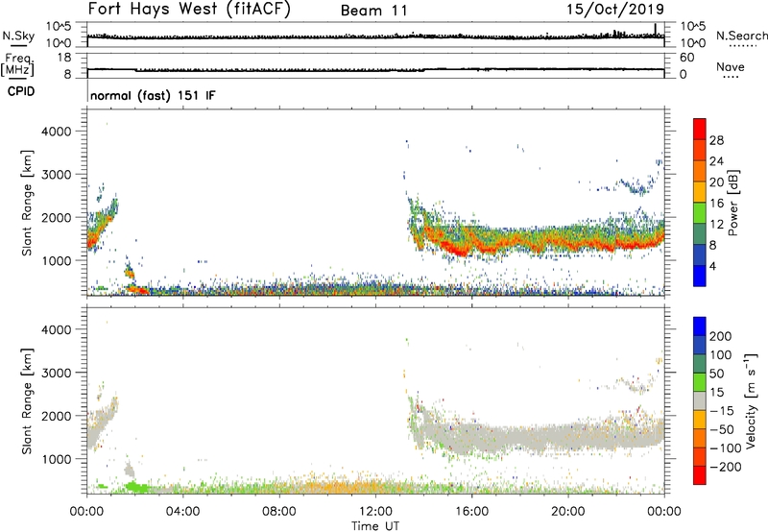Click the 3000 tick on velocity panel axis
Viewport: 768px width, 532px height.
tap(57, 373)
